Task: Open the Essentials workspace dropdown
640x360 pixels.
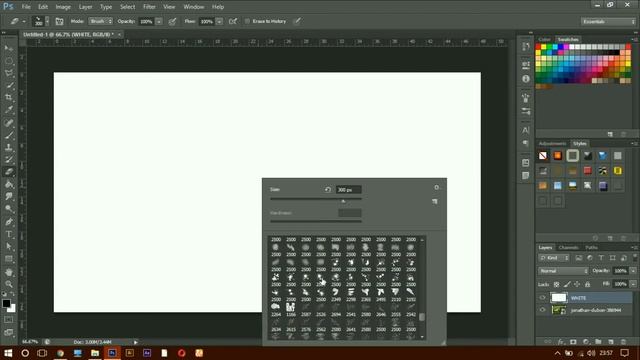Action: tap(608, 21)
